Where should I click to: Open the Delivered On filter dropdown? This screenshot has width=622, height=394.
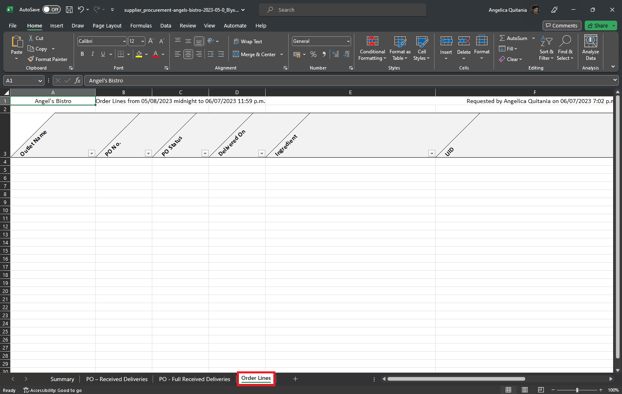click(x=261, y=153)
